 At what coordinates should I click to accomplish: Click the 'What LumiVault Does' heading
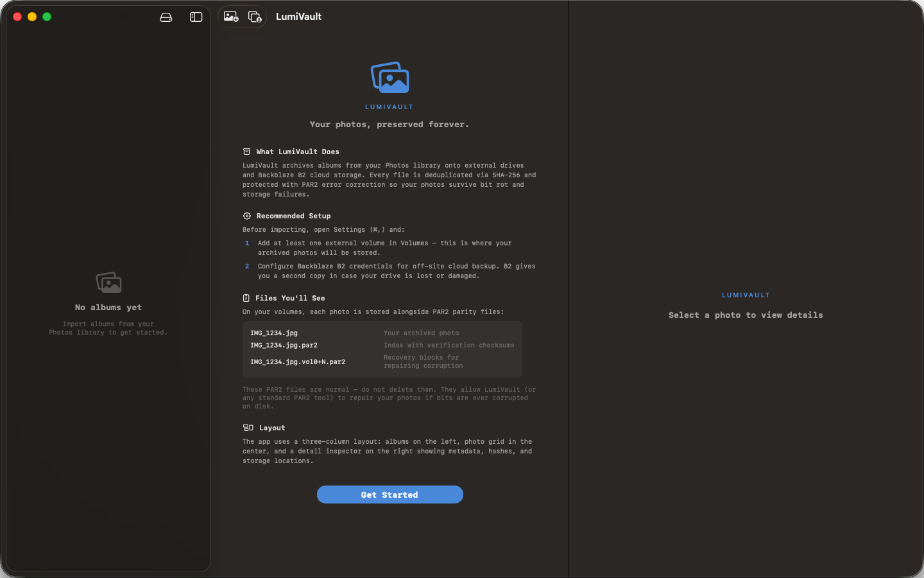pyautogui.click(x=298, y=152)
